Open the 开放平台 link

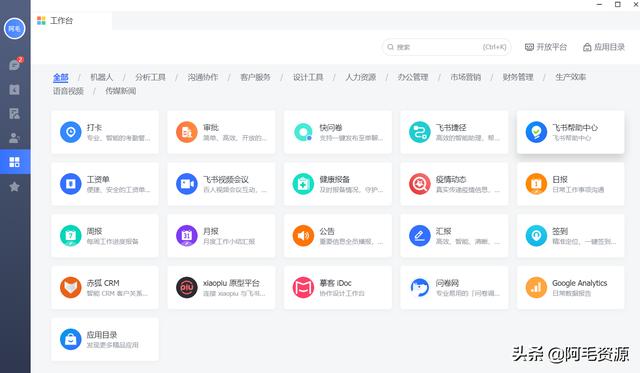point(546,47)
